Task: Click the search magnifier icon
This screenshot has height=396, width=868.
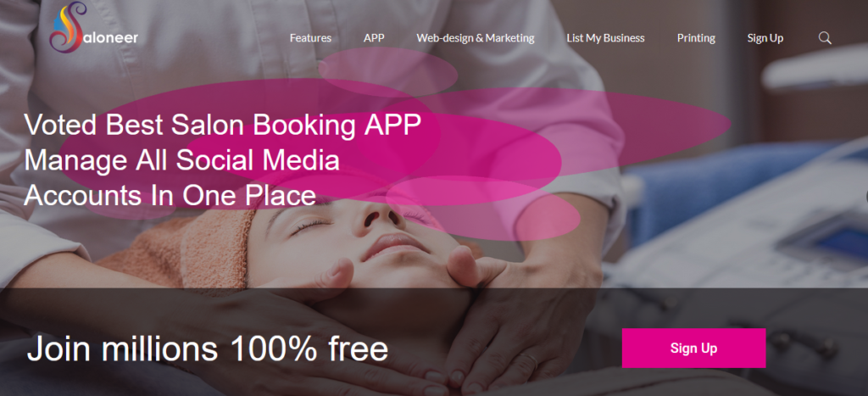Action: pyautogui.click(x=825, y=37)
